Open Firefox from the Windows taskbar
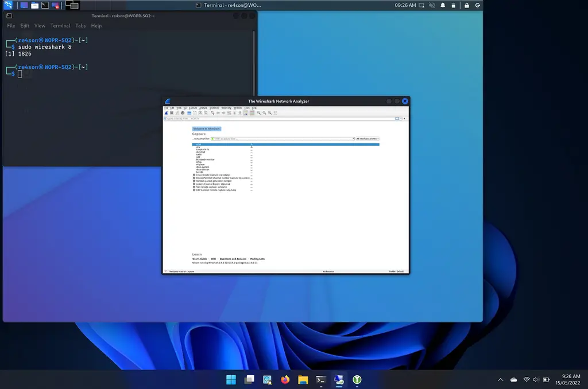The width and height of the screenshot is (588, 389). click(285, 380)
